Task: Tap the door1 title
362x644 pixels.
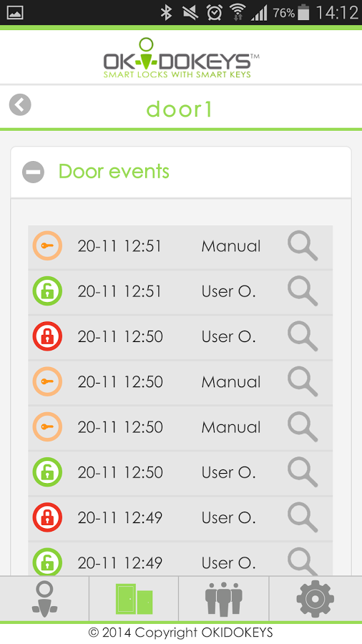Action: coord(180,109)
